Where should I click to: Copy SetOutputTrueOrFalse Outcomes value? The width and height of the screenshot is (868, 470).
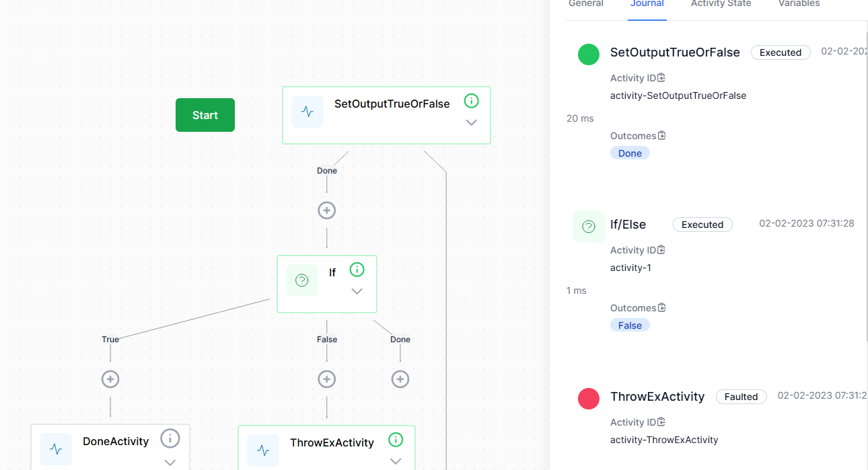[661, 136]
